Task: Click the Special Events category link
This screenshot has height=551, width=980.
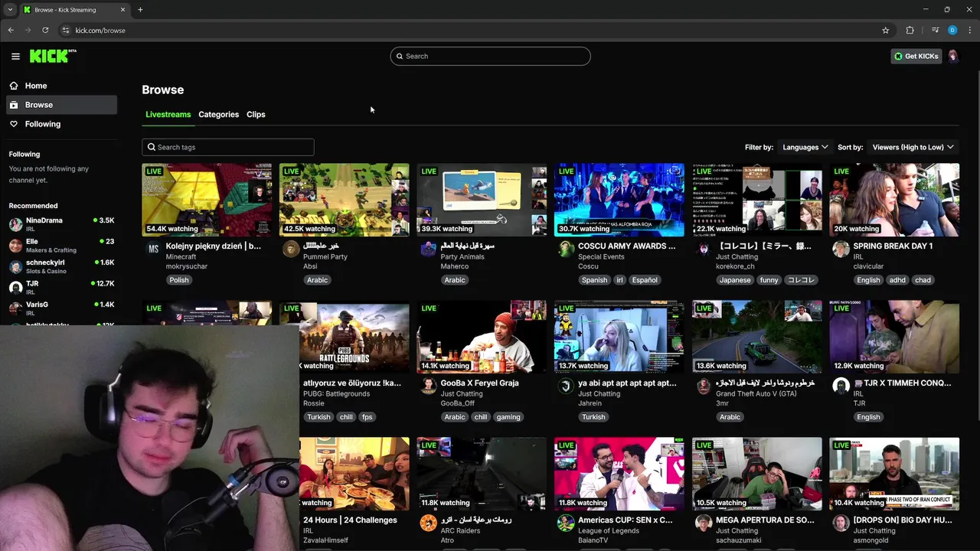Action: click(601, 256)
